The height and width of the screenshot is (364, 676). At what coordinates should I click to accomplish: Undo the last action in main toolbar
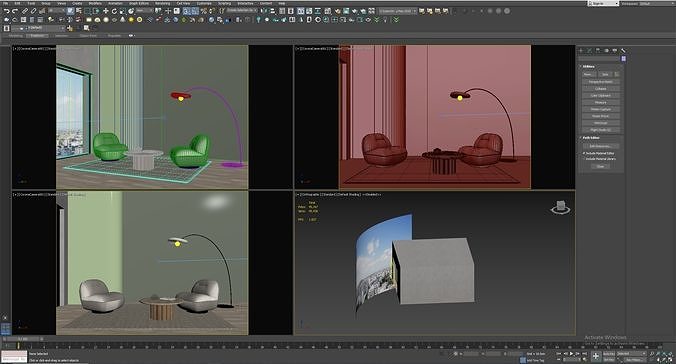[7, 11]
